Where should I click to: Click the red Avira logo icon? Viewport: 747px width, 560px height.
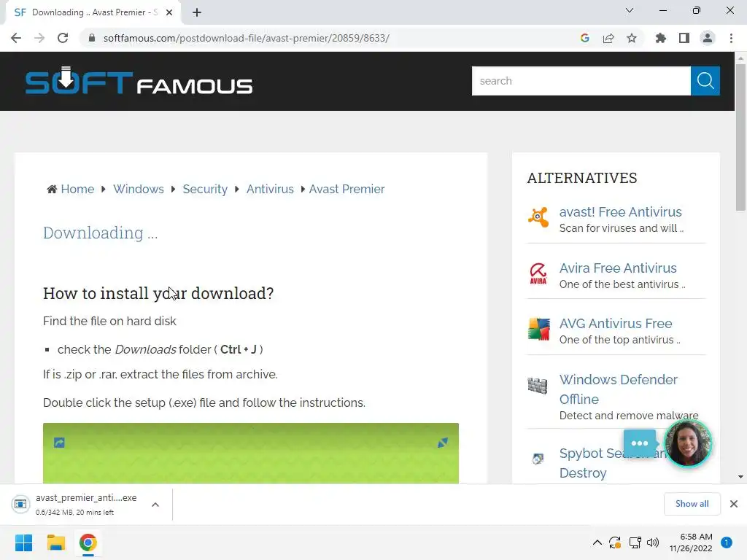[538, 274]
